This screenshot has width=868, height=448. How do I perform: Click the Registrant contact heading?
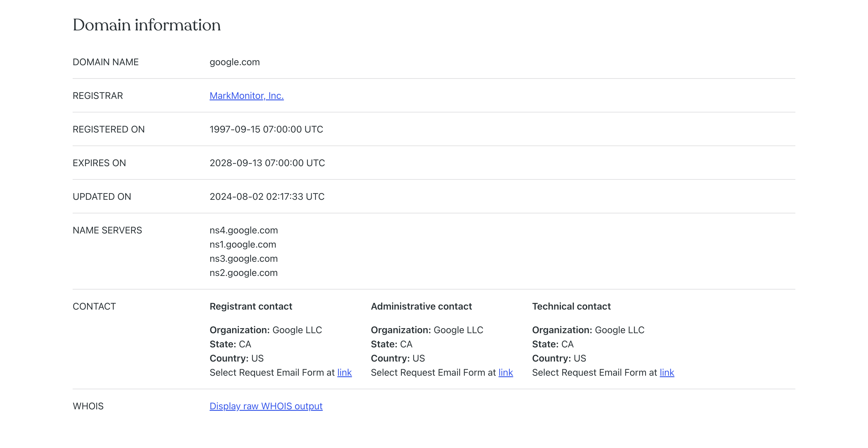251,307
